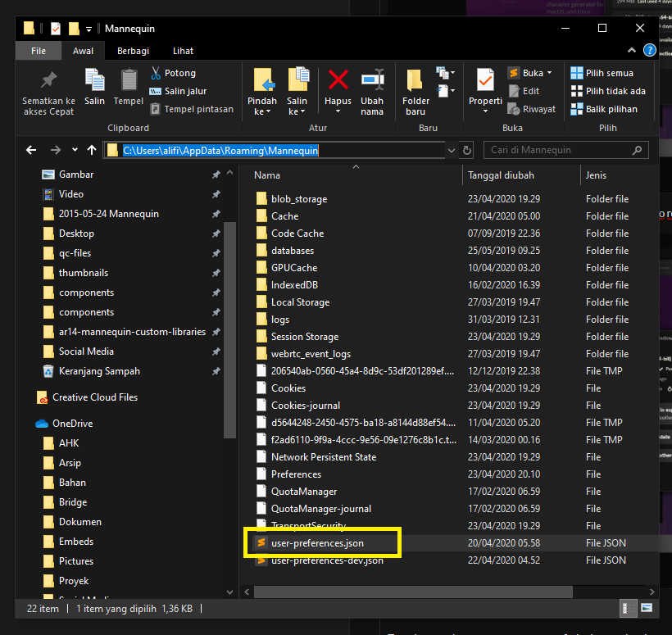This screenshot has width=672, height=635.
Task: Switch to details view icon in status bar
Action: (x=629, y=609)
